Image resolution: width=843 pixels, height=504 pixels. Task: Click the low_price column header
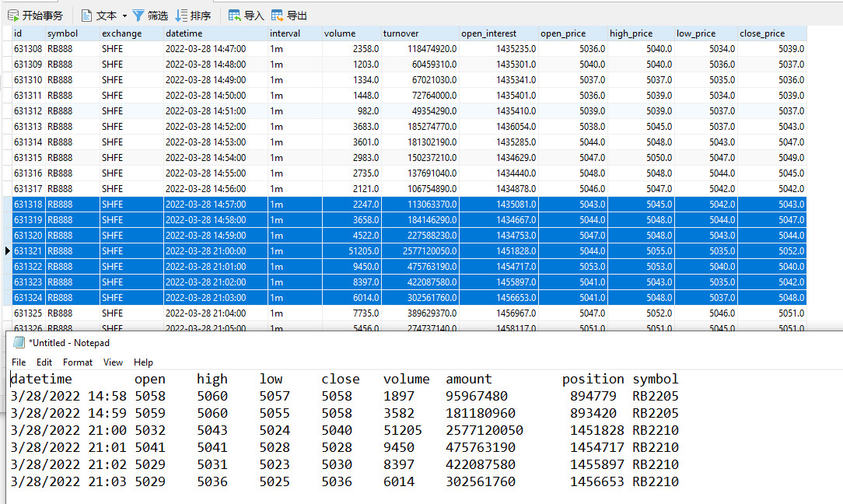coord(706,33)
